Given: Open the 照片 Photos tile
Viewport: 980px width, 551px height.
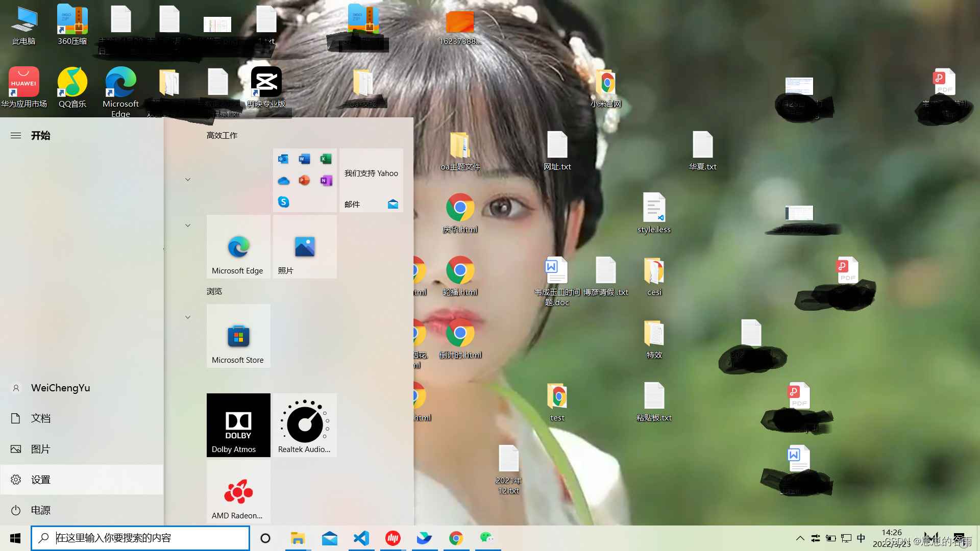Looking at the screenshot, I should (305, 247).
